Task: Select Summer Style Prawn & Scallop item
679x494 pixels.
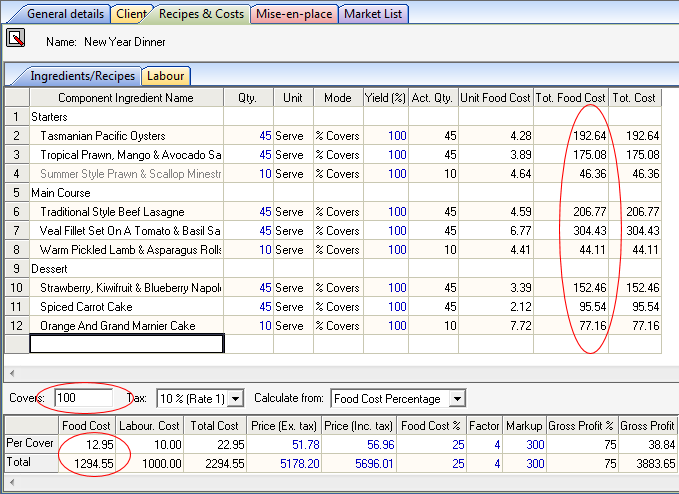Action: click(126, 174)
